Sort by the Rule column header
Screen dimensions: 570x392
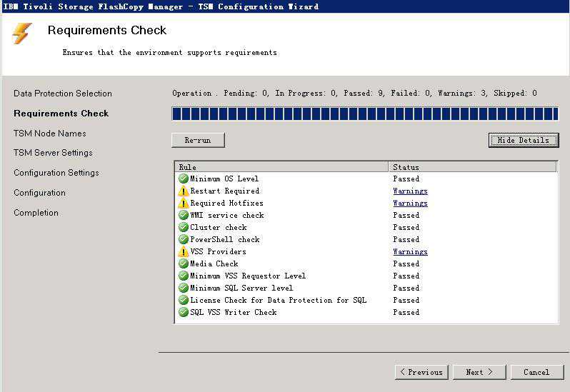281,167
